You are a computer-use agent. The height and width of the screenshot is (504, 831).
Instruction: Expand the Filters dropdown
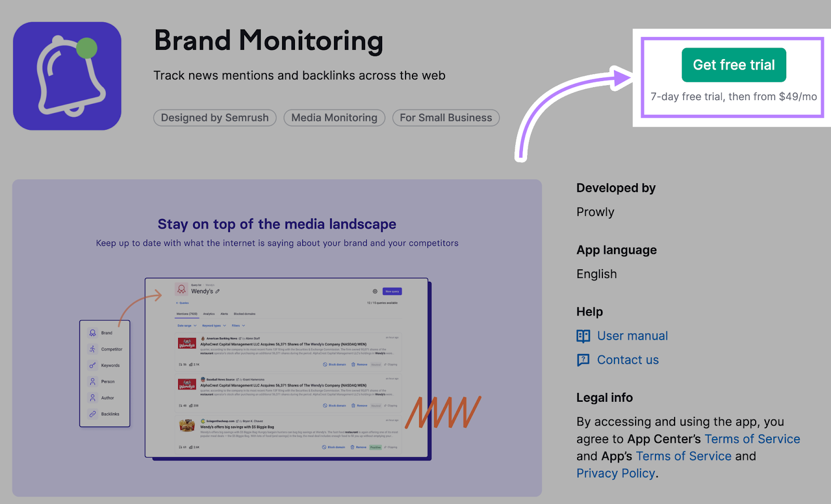[237, 325]
